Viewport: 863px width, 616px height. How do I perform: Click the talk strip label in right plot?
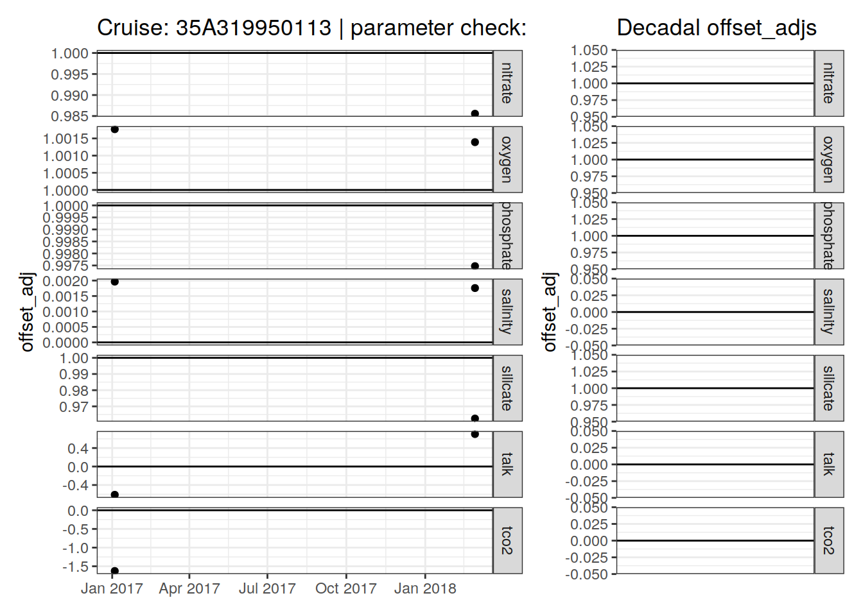[x=828, y=464]
